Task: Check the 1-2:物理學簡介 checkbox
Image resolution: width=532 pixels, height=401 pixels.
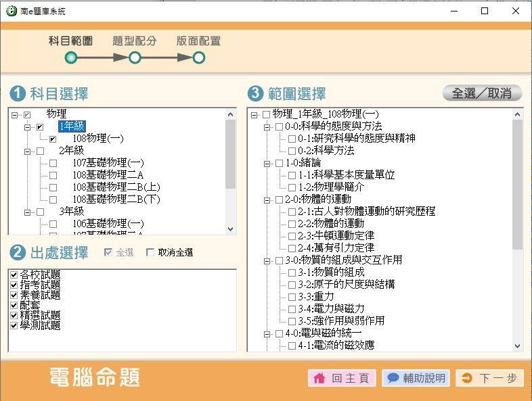Action: (x=292, y=187)
